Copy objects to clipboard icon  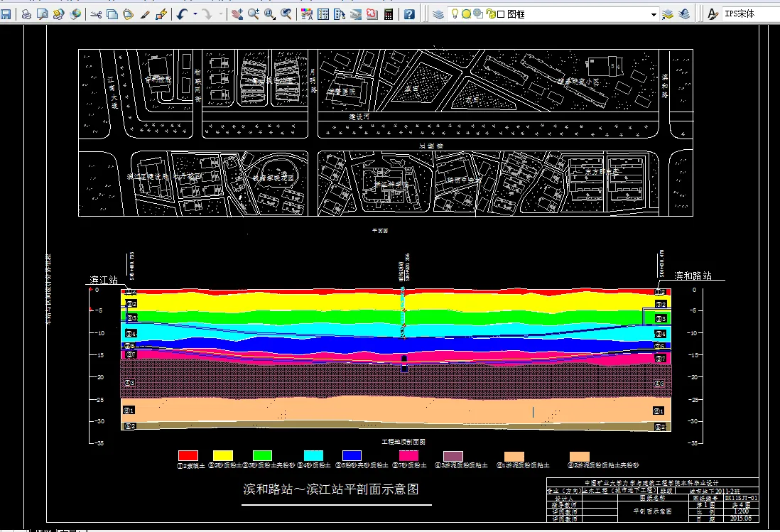point(112,14)
